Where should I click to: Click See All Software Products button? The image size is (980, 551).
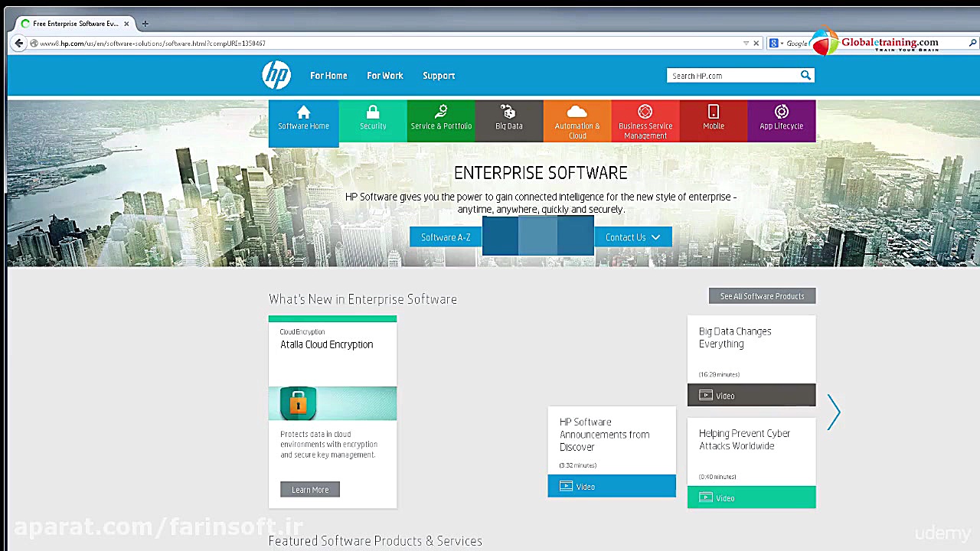(762, 296)
